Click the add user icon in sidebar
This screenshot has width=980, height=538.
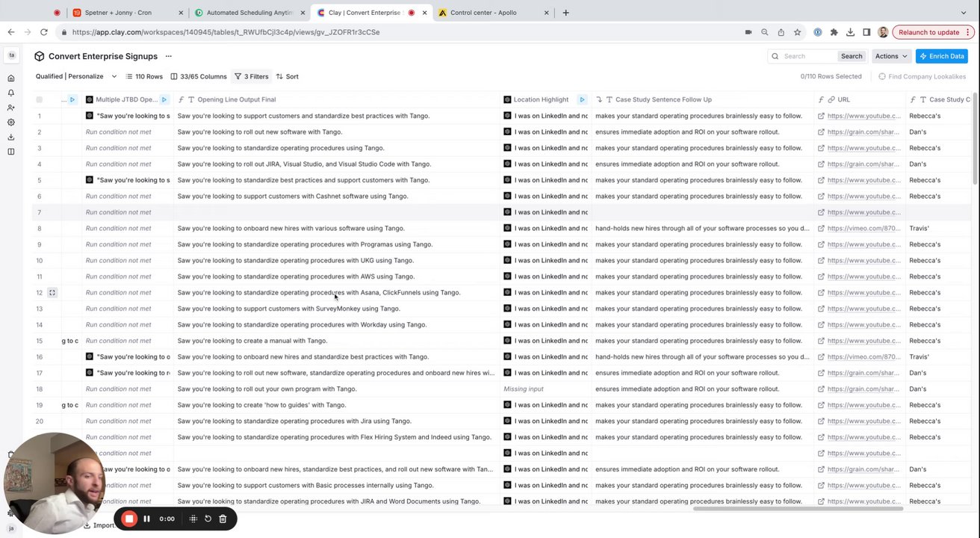[x=11, y=108]
